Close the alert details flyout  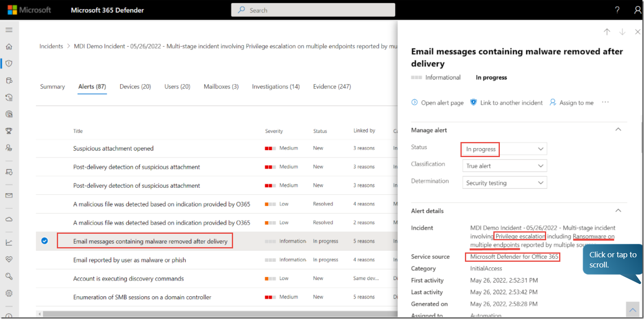638,32
